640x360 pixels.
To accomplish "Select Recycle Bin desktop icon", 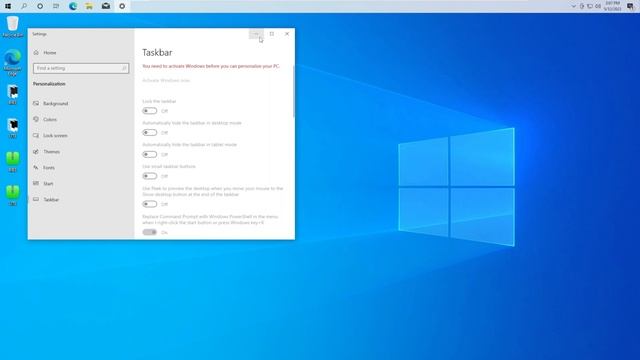I will [x=13, y=27].
